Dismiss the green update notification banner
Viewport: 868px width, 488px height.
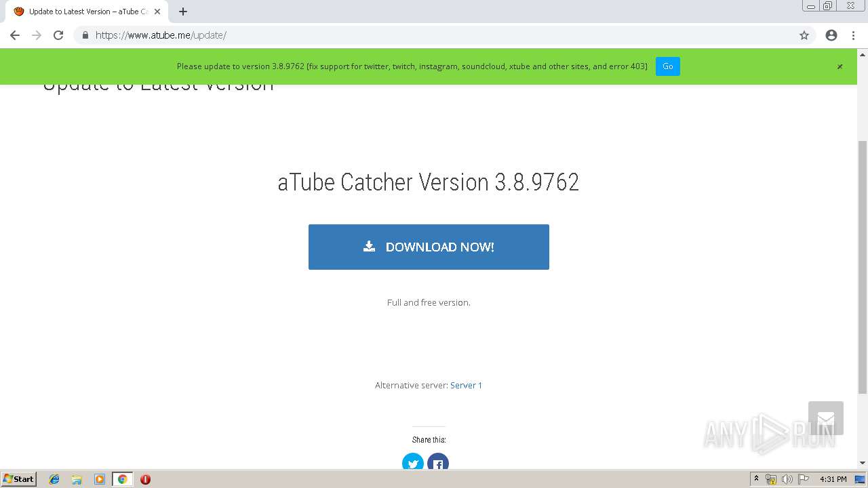(840, 66)
